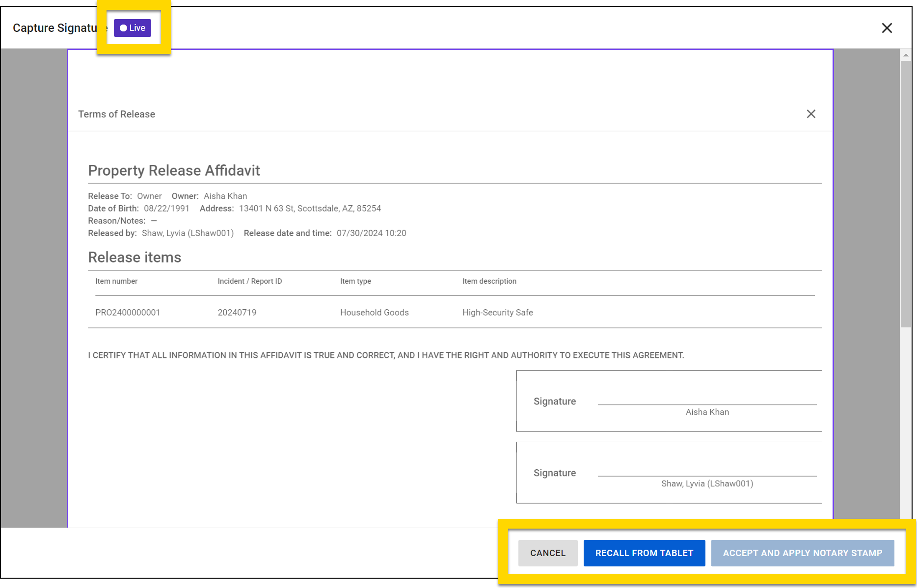The width and height of the screenshot is (917, 588).
Task: Click the Date of Birth value
Action: (x=167, y=208)
